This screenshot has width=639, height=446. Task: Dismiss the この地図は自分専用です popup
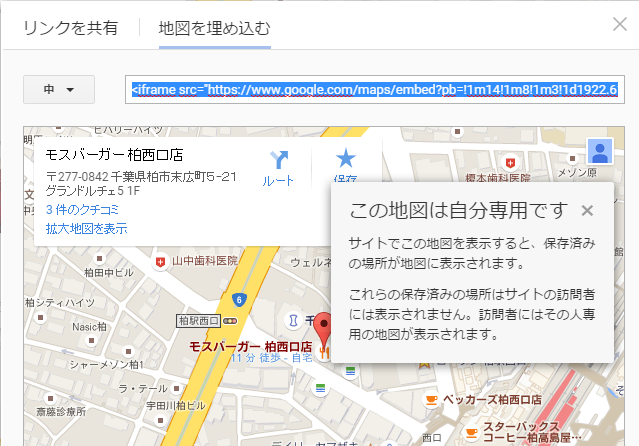pos(587,211)
